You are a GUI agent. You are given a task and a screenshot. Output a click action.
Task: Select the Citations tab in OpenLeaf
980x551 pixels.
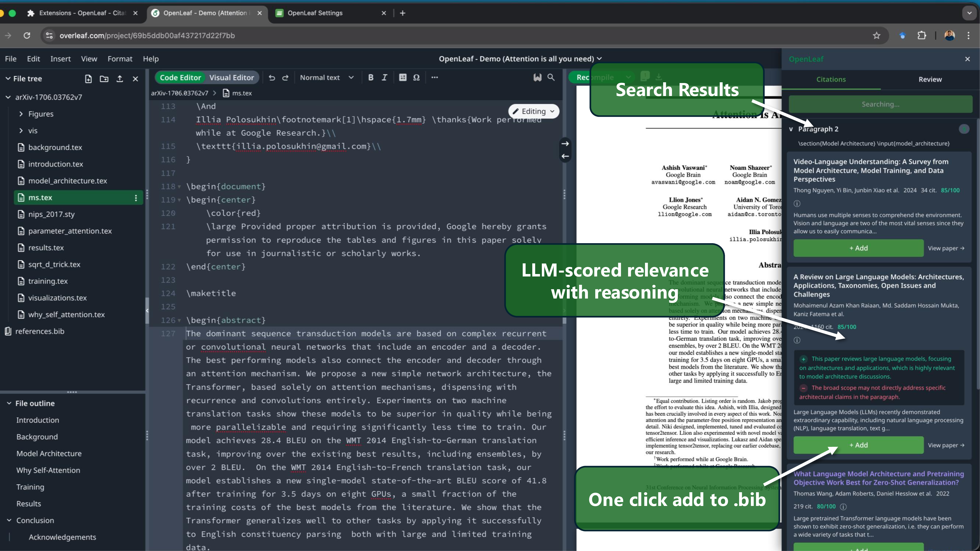831,80
